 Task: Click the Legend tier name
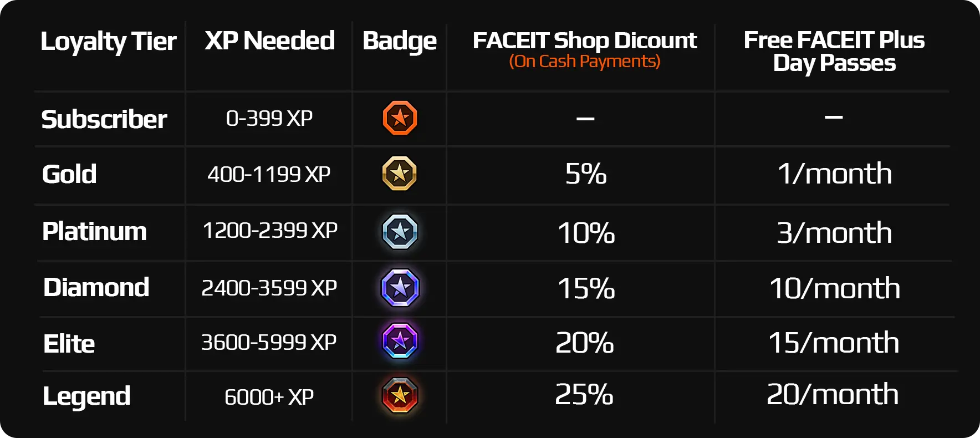coord(86,396)
